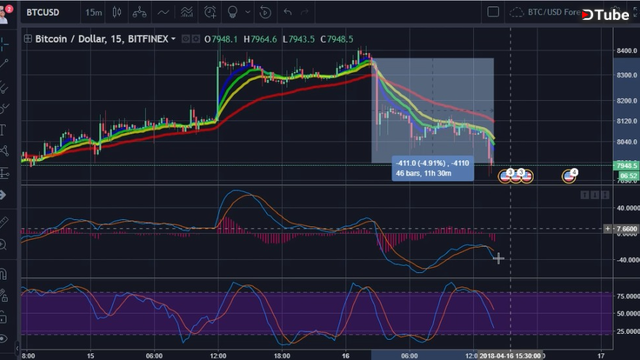Select the crosshair cursor tool
The width and height of the screenshot is (640, 360).
pos(4,44)
